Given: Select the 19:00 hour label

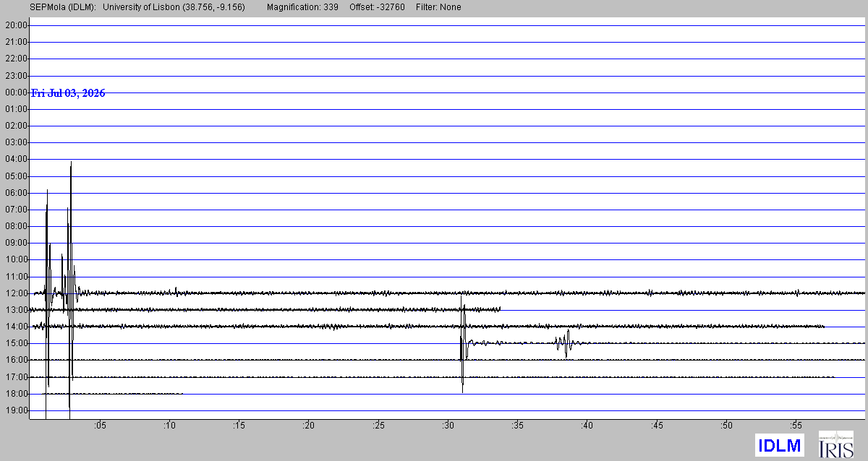Looking at the screenshot, I should 16,410.
